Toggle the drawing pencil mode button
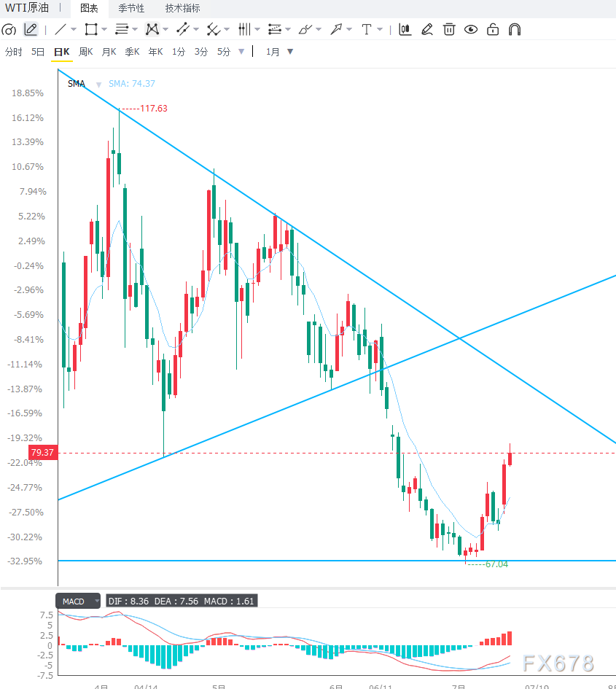 coord(31,29)
